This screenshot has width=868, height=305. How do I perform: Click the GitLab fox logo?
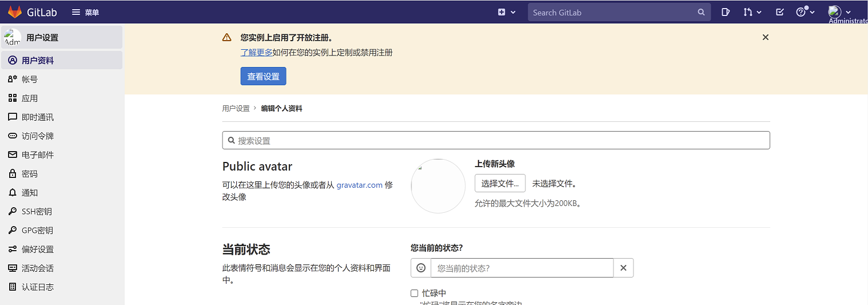click(x=15, y=12)
